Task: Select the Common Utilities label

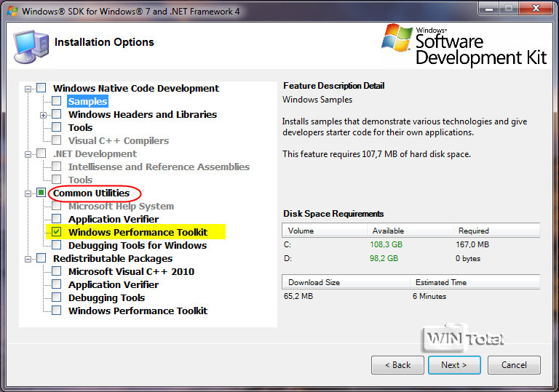Action: tap(91, 193)
